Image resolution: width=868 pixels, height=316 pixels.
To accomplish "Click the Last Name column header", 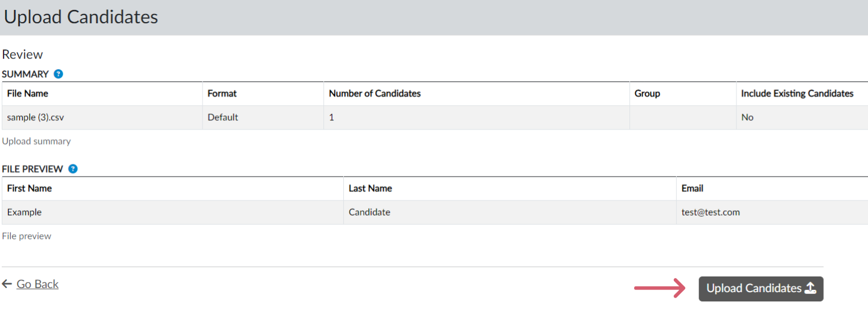I will click(370, 188).
